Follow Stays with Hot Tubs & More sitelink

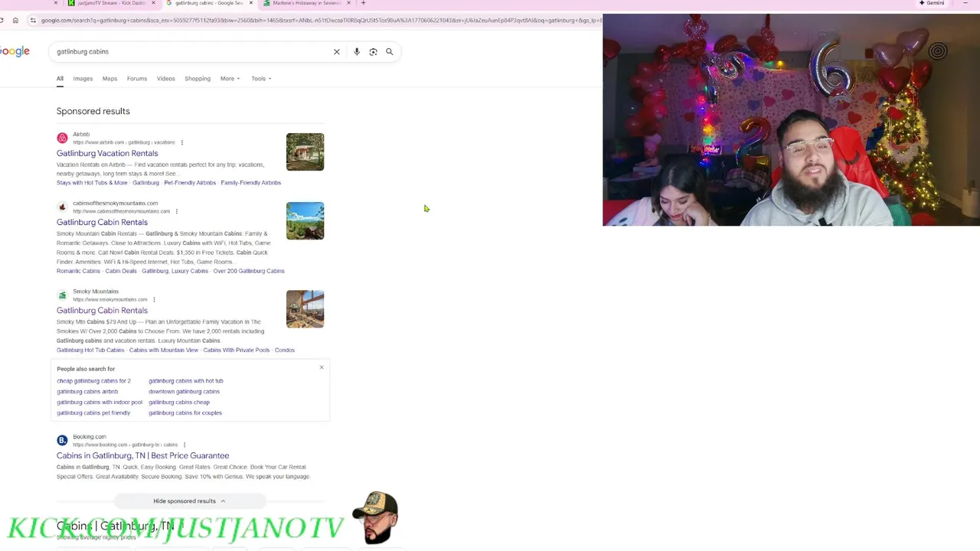click(92, 183)
